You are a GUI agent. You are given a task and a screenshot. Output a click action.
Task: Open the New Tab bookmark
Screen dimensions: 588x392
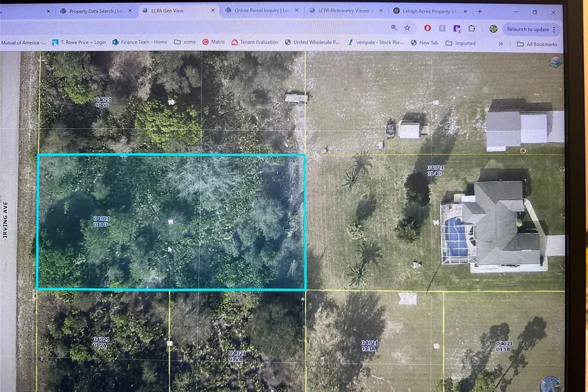coord(424,43)
